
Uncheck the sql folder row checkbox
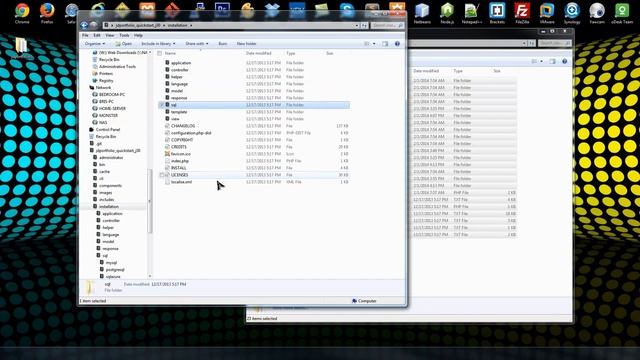coord(161,105)
